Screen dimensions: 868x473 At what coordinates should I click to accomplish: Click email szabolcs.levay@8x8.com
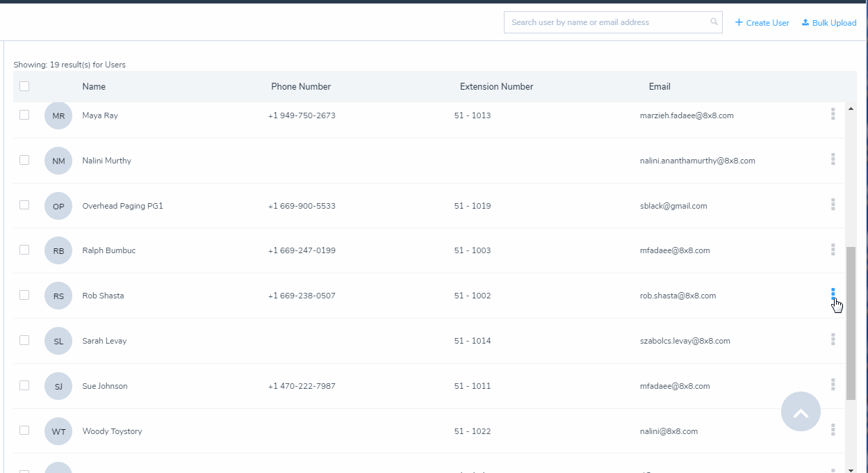(685, 341)
